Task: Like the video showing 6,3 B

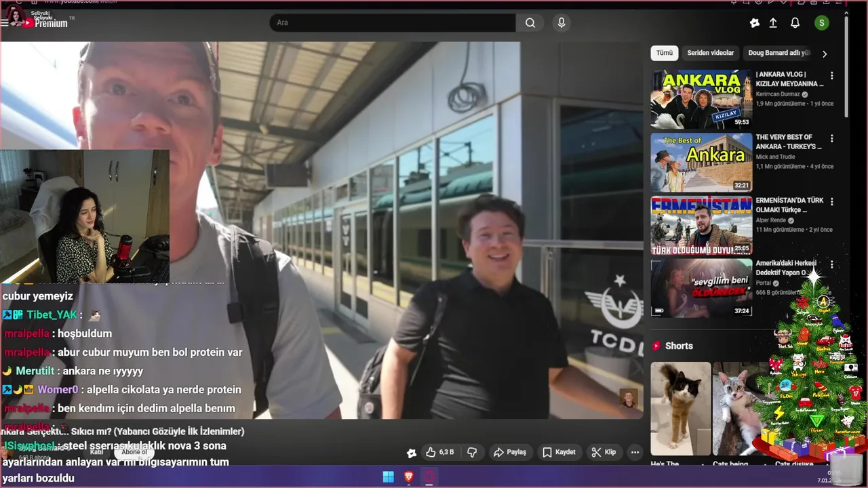Action: click(439, 452)
